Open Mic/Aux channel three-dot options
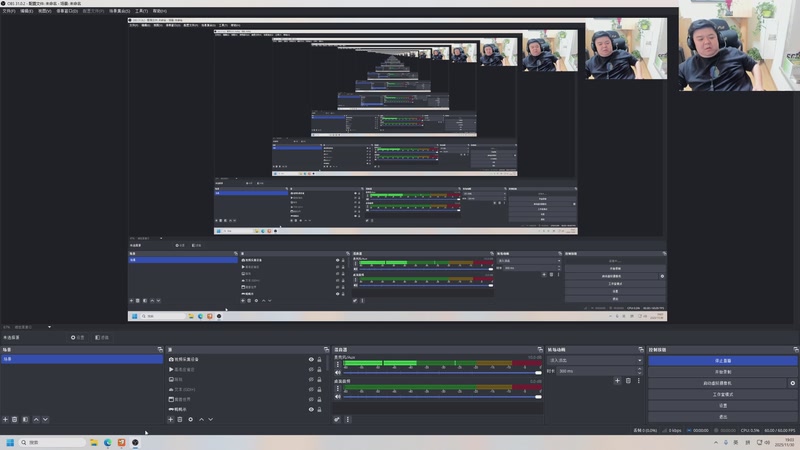This screenshot has width=800, height=450. 337,364
